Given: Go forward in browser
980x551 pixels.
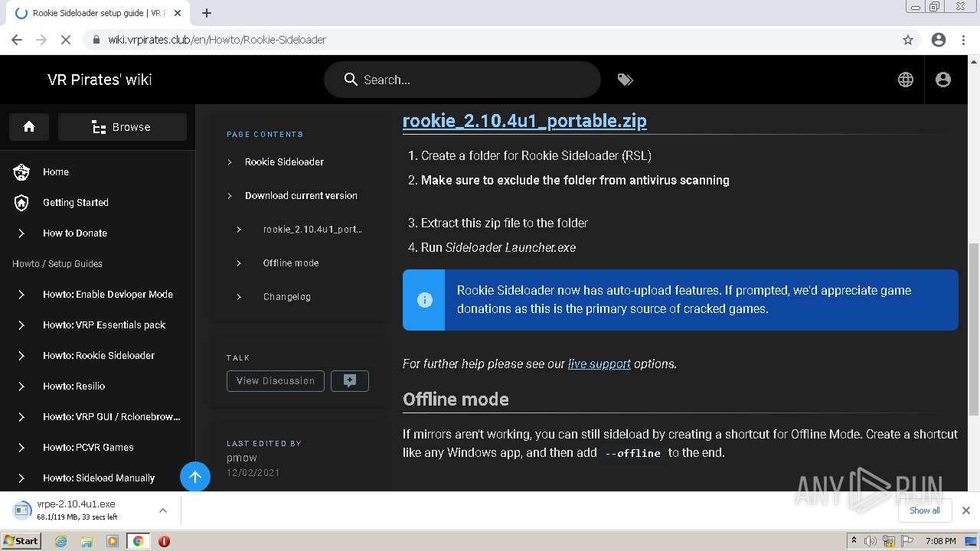Looking at the screenshot, I should 41,40.
